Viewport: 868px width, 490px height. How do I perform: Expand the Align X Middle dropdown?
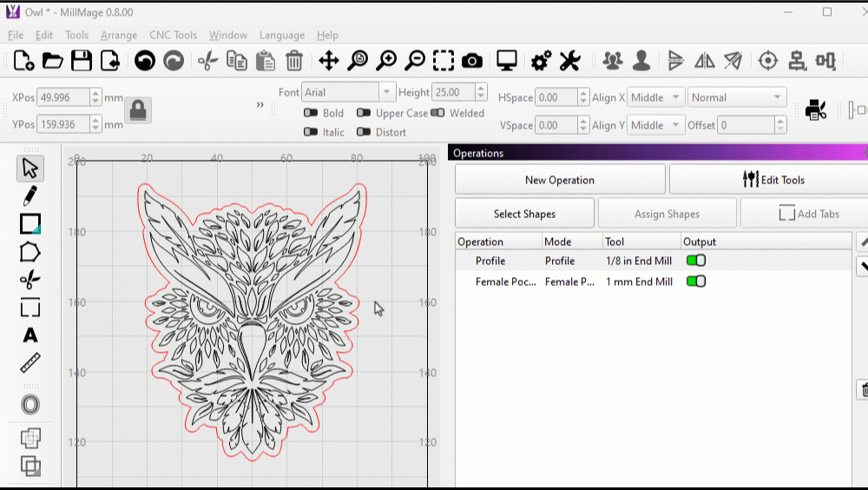[x=656, y=97]
